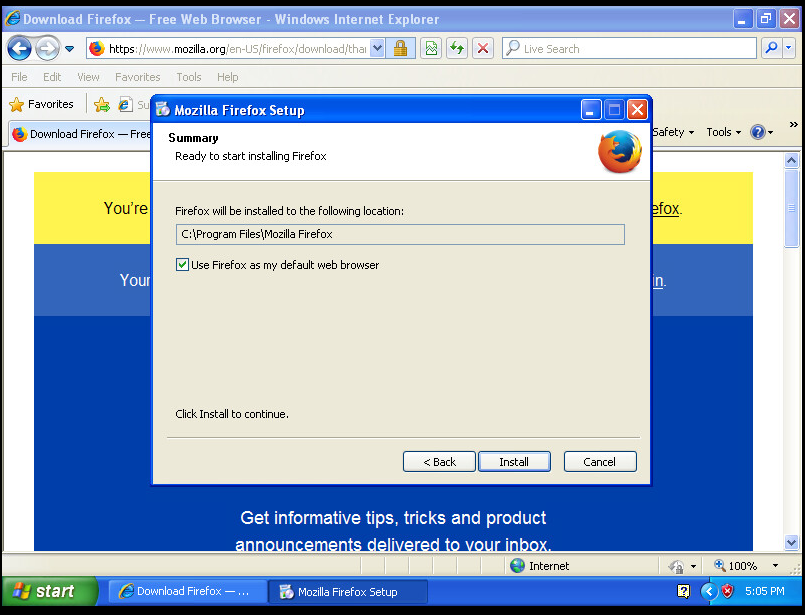Open the Windows start menu

[x=49, y=591]
